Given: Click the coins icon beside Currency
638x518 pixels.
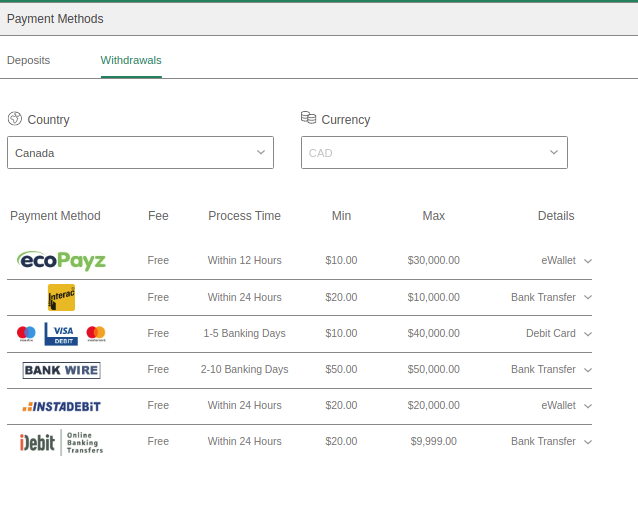Looking at the screenshot, I should coord(308,118).
